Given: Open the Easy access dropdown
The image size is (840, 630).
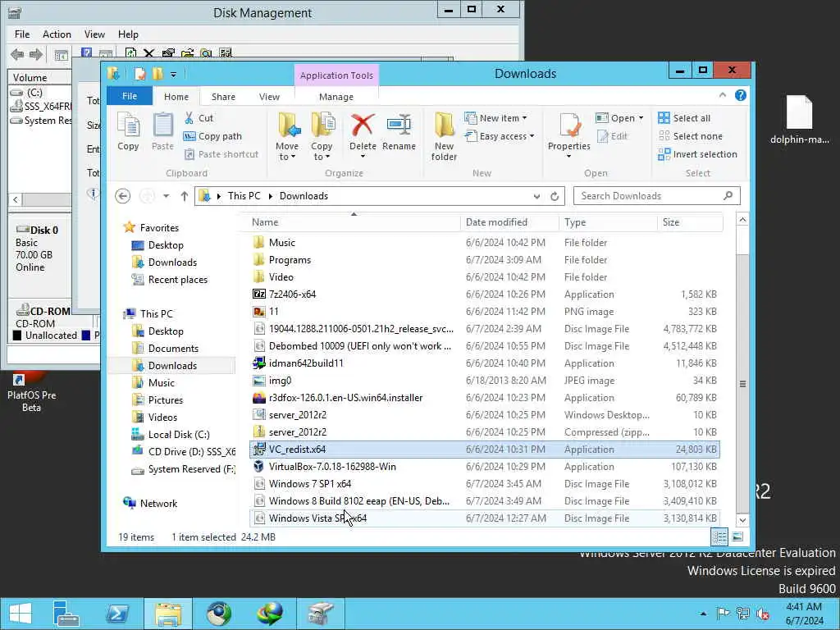Looking at the screenshot, I should click(500, 136).
